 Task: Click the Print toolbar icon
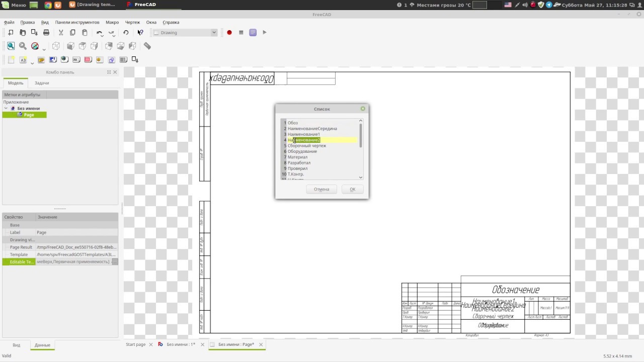[x=46, y=32]
